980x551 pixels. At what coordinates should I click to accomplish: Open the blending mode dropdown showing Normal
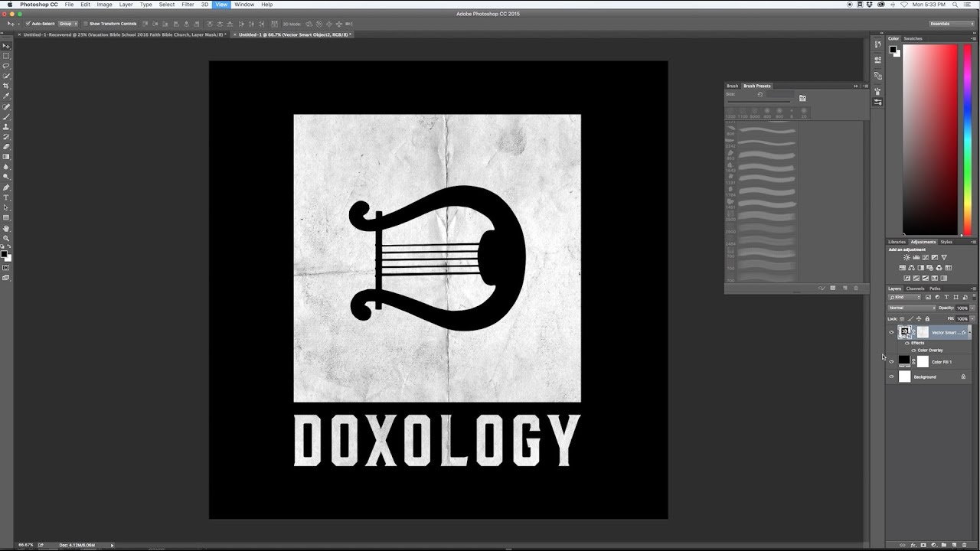click(911, 308)
